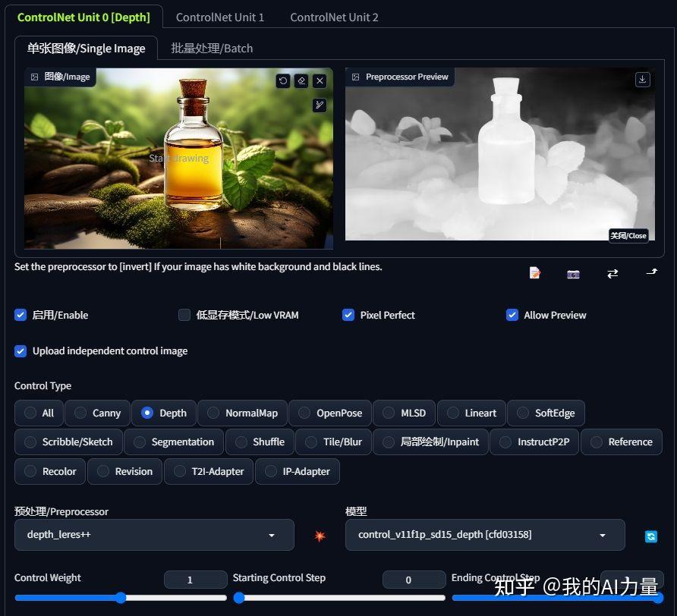Screen dimensions: 677x616
Task: Enable the Low VRAM mode checkbox
Action: pyautogui.click(x=184, y=315)
